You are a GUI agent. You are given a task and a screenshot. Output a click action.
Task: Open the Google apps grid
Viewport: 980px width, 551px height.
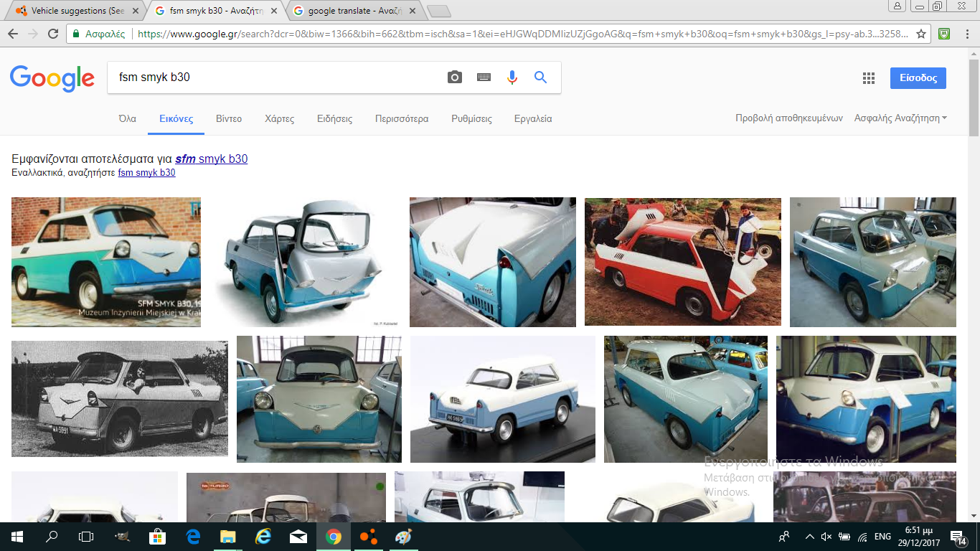click(x=869, y=78)
